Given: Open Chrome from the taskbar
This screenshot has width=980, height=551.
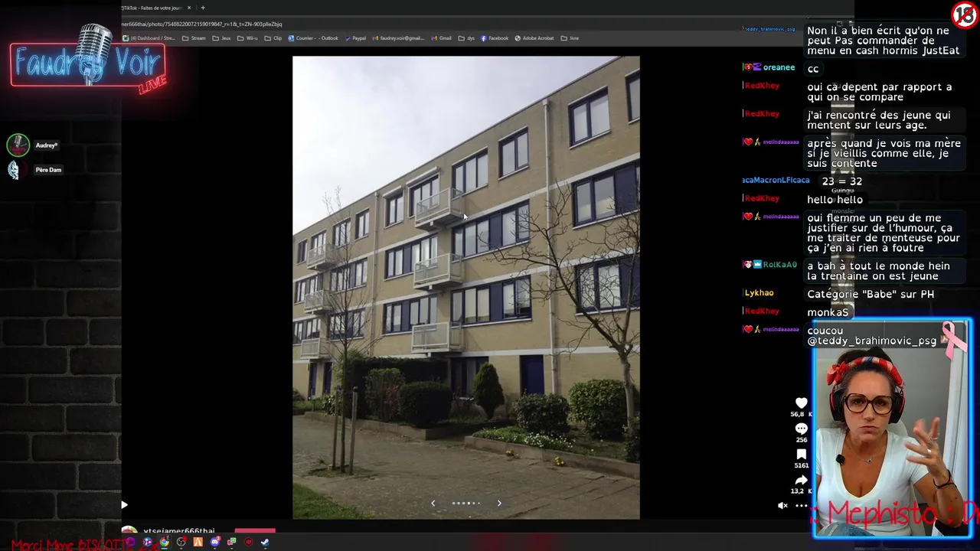Looking at the screenshot, I should click(164, 542).
